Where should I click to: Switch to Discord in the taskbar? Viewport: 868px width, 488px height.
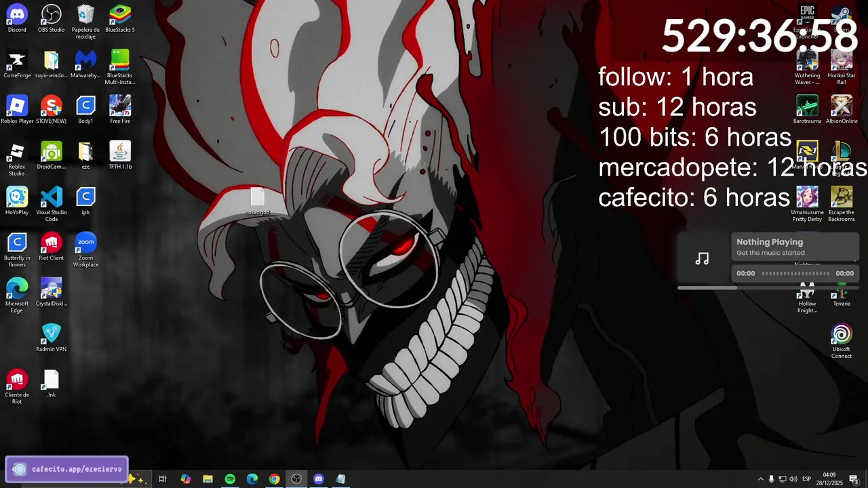pyautogui.click(x=319, y=479)
